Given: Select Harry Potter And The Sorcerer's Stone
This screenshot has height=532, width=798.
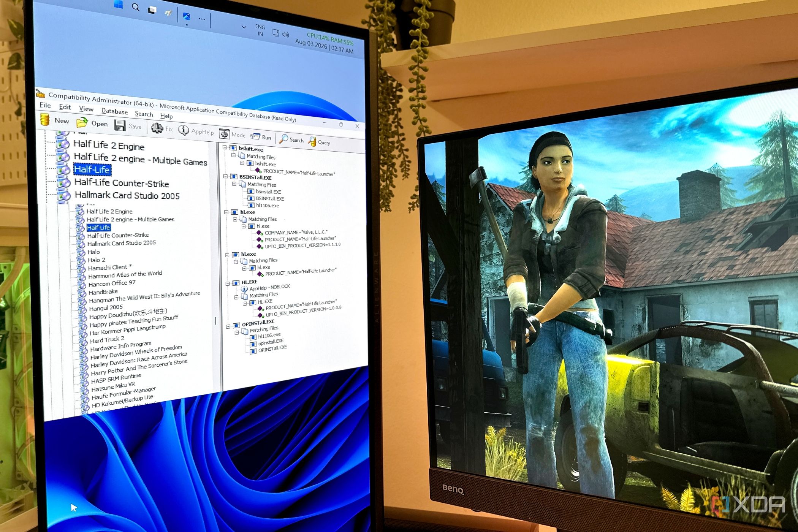Looking at the screenshot, I should pos(139,368).
